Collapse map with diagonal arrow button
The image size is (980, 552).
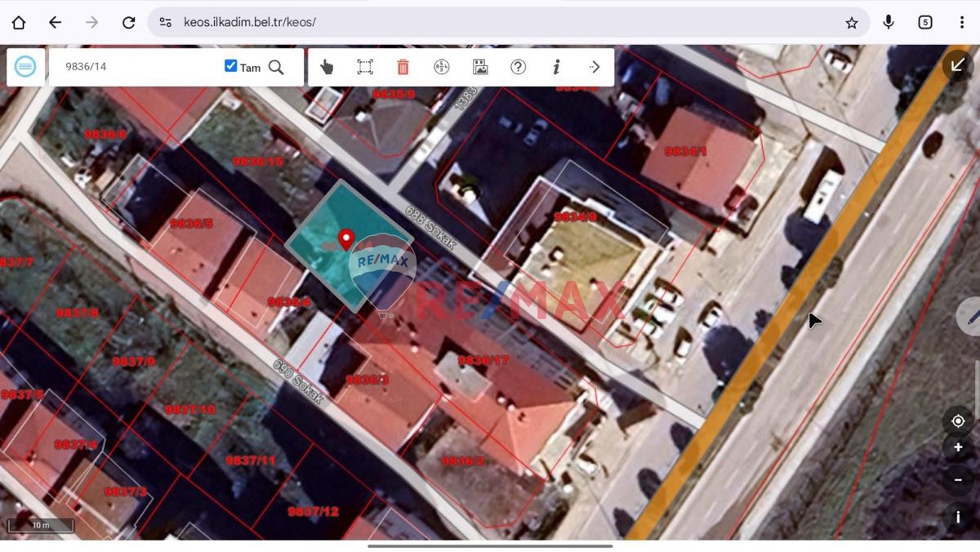(957, 65)
